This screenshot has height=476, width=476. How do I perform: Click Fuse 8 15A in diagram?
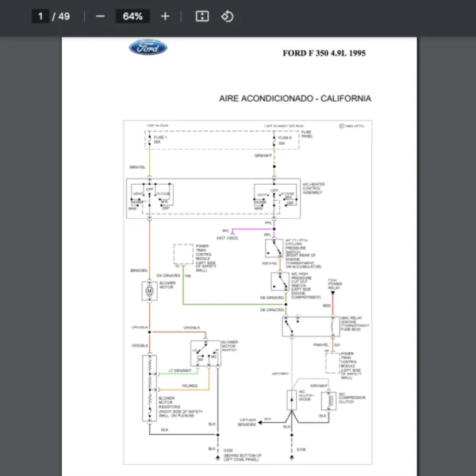[285, 140]
